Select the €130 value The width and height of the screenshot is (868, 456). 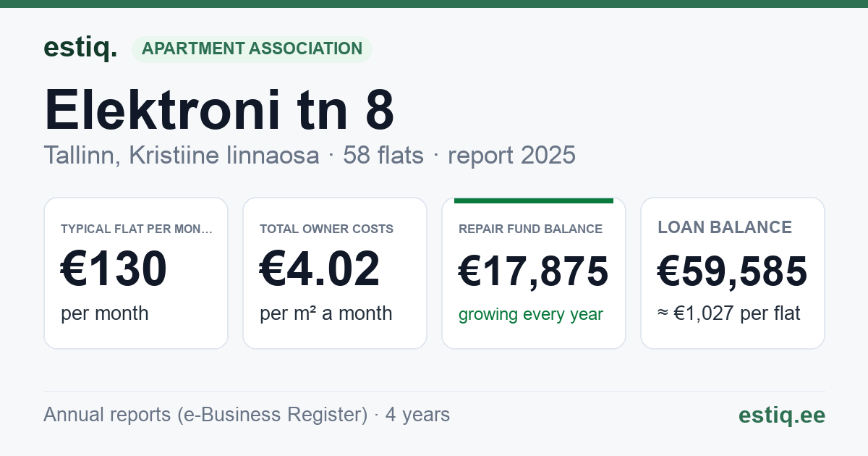point(114,269)
